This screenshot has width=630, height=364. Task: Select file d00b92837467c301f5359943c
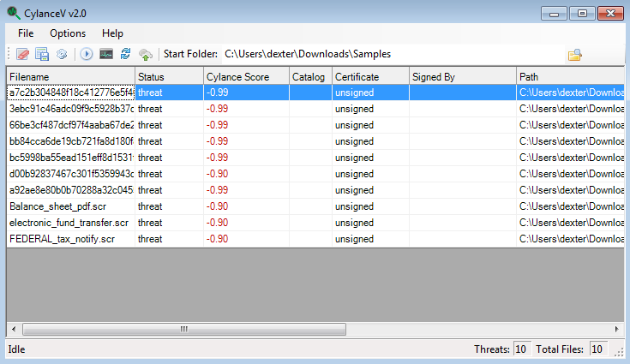point(70,174)
